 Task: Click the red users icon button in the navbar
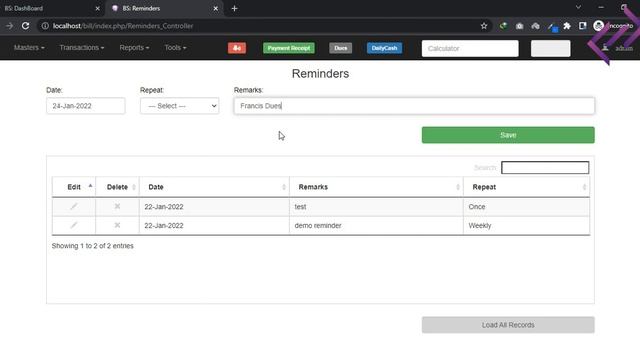(x=237, y=48)
